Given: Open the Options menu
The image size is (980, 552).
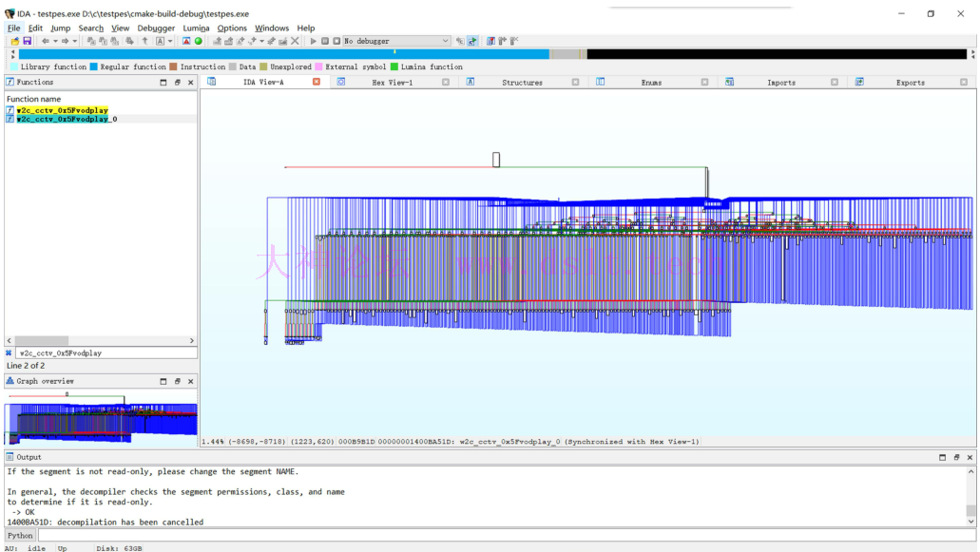Looking at the screenshot, I should click(232, 29).
